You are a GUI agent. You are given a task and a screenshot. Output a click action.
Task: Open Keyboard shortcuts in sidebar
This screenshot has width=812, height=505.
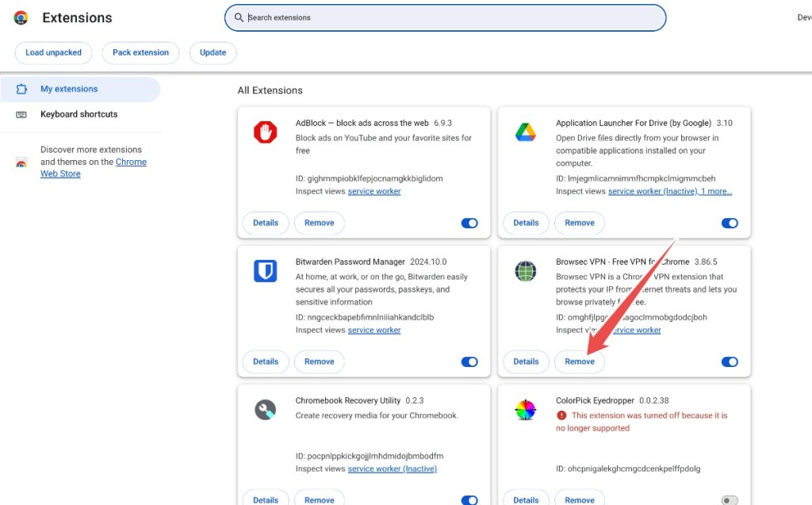tap(79, 114)
